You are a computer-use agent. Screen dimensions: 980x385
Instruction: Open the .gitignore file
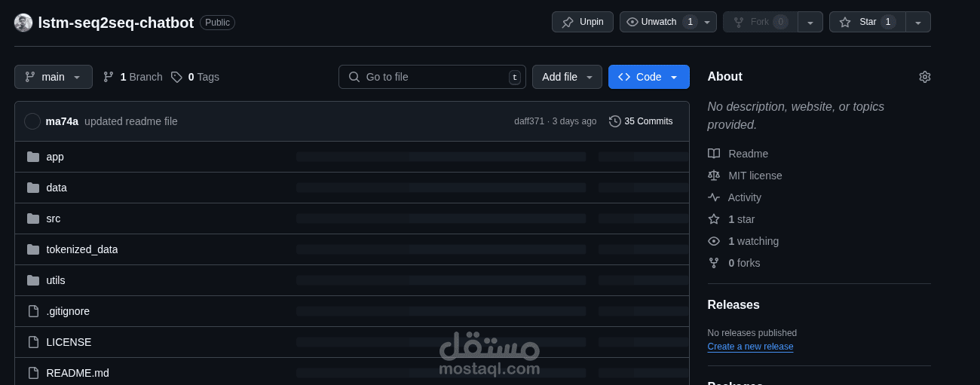point(68,311)
